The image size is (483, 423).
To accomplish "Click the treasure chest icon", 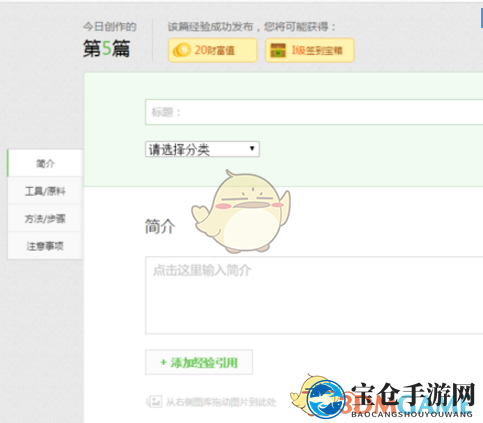I will tap(278, 50).
